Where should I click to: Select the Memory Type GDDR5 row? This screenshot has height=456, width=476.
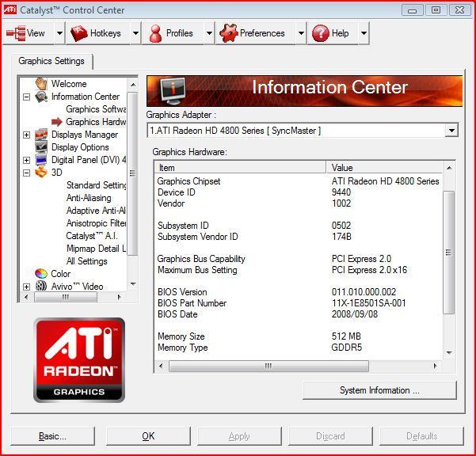[x=299, y=348]
